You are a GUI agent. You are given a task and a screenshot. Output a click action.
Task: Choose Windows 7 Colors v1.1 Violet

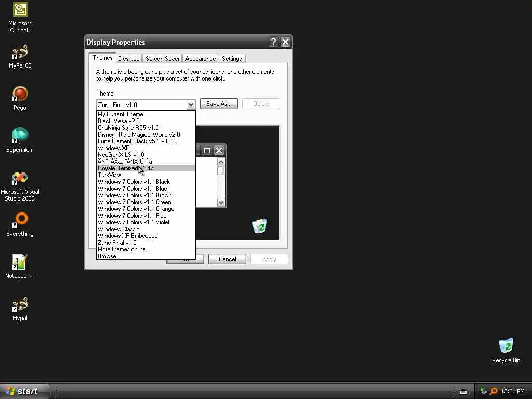click(x=146, y=222)
